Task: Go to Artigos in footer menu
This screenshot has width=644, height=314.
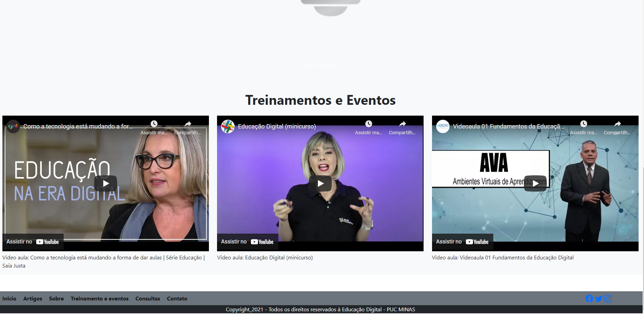Action: coord(33,299)
